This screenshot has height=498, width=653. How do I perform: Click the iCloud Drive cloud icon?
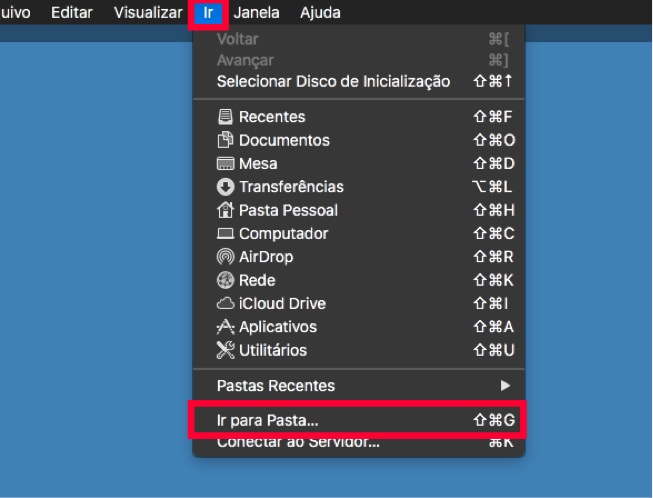point(225,304)
